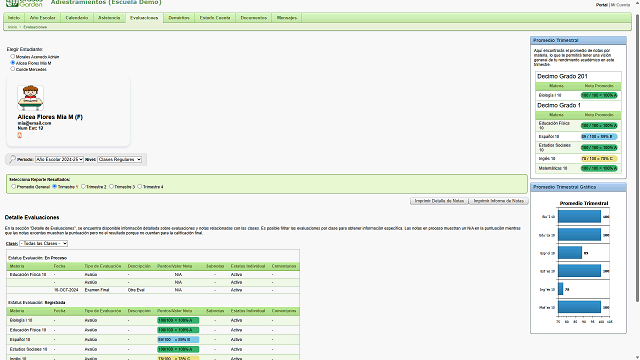Select the third student radio option, Mercedes
The width and height of the screenshot is (640, 360).
click(13, 69)
